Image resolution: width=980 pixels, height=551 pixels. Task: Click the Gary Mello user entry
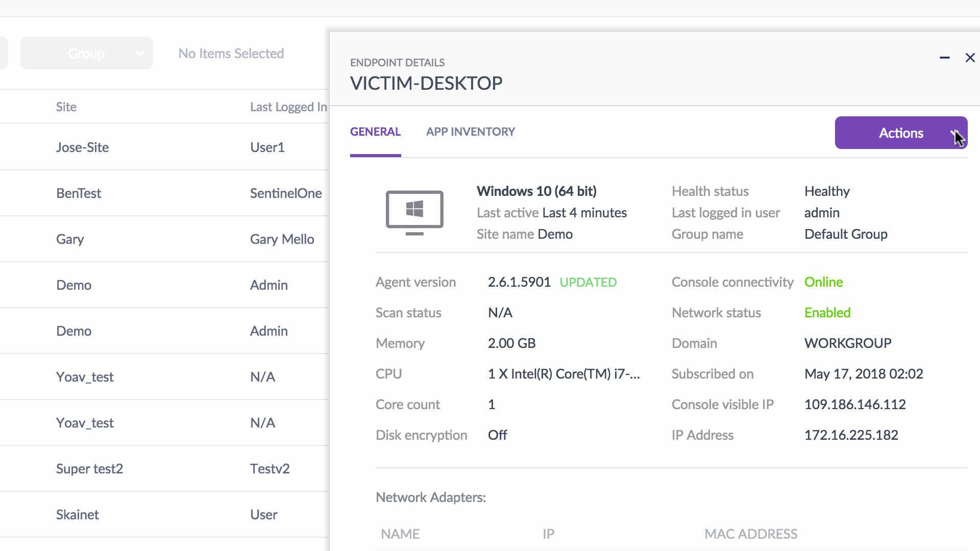[282, 239]
